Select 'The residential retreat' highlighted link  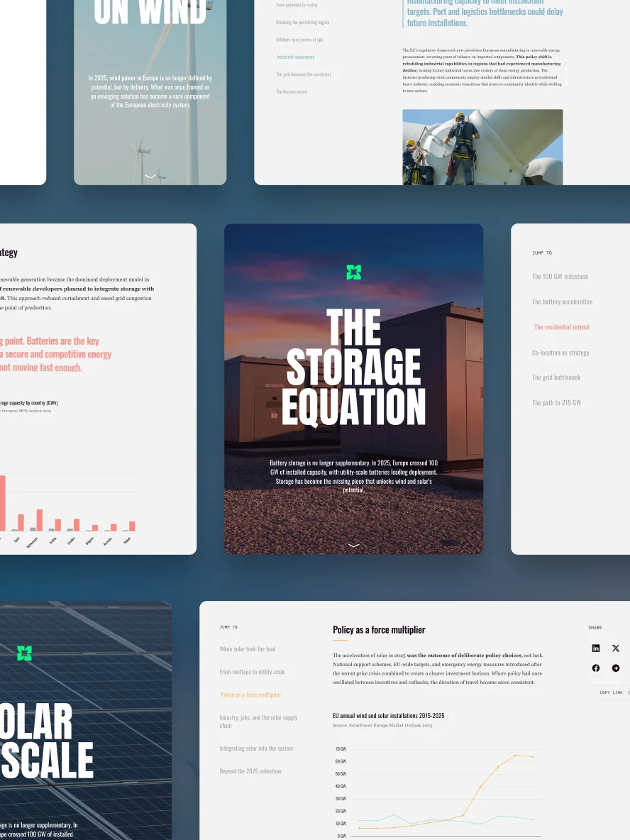point(561,327)
